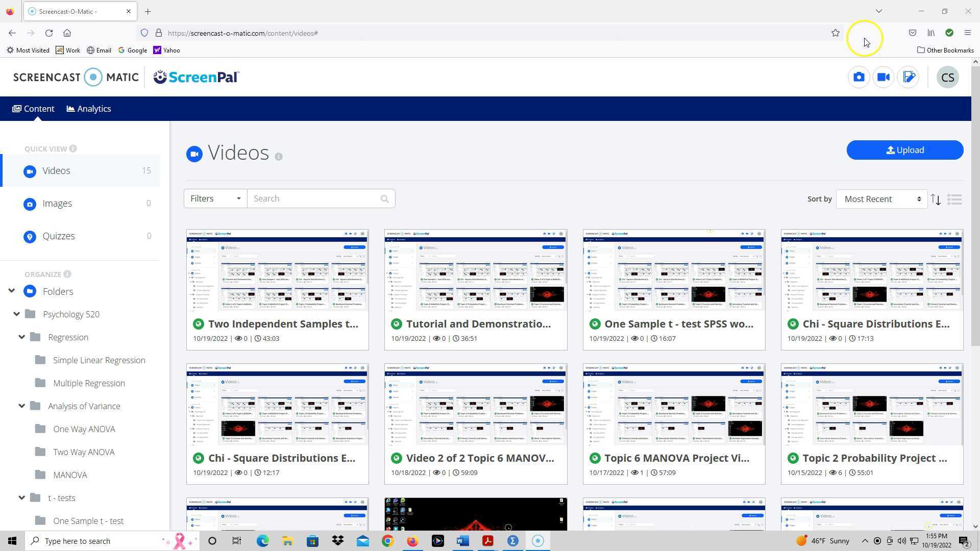
Task: Click the Videos heading info icon
Action: coord(279,157)
